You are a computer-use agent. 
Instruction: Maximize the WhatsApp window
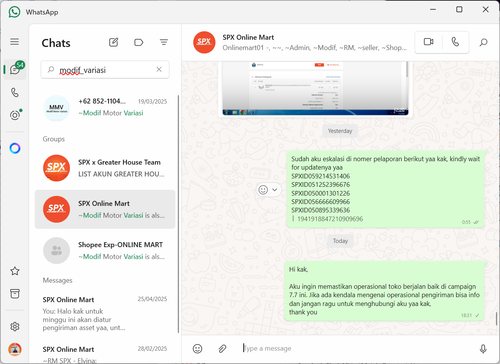coord(459,10)
